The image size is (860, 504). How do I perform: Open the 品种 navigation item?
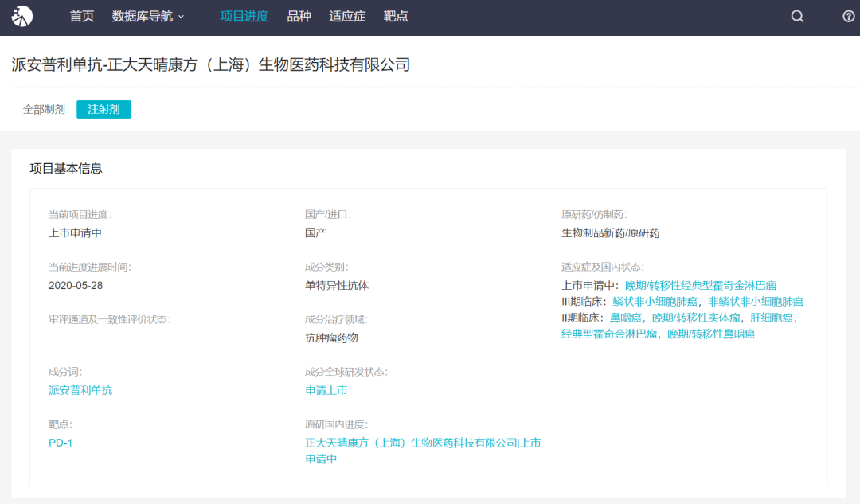click(299, 17)
